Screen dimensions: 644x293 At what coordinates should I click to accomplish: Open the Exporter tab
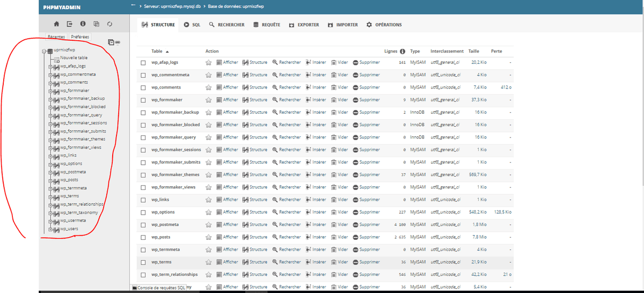(304, 25)
